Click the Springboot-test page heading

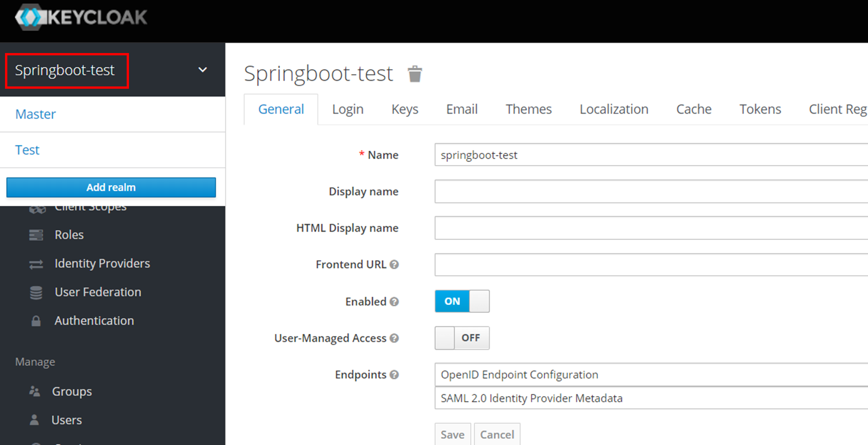coord(318,74)
